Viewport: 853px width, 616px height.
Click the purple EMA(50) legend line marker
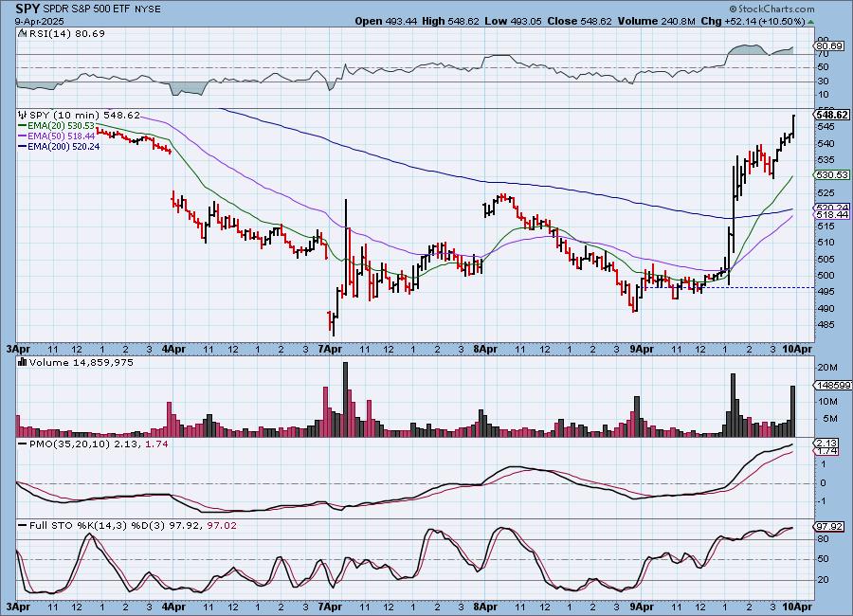click(23, 136)
